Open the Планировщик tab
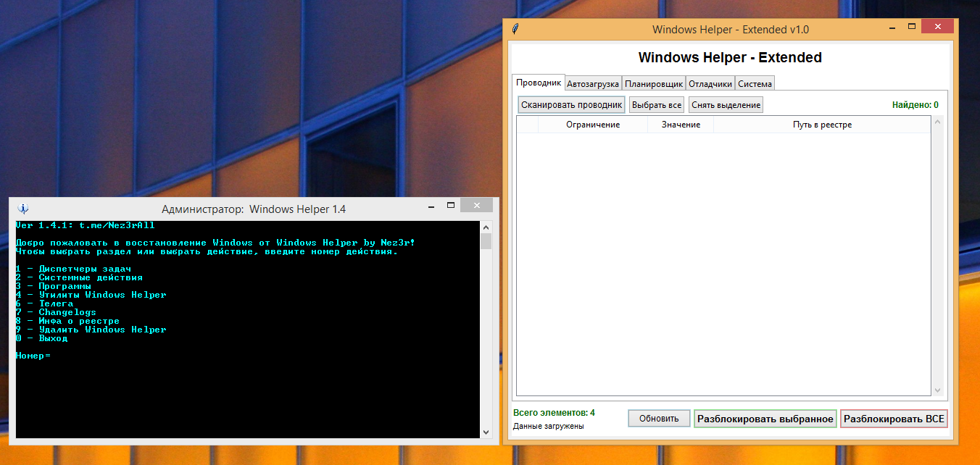The height and width of the screenshot is (465, 980). (x=653, y=83)
